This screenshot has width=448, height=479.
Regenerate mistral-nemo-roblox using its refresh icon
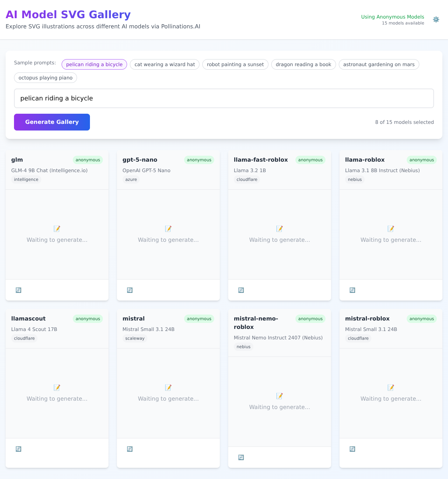[241, 457]
